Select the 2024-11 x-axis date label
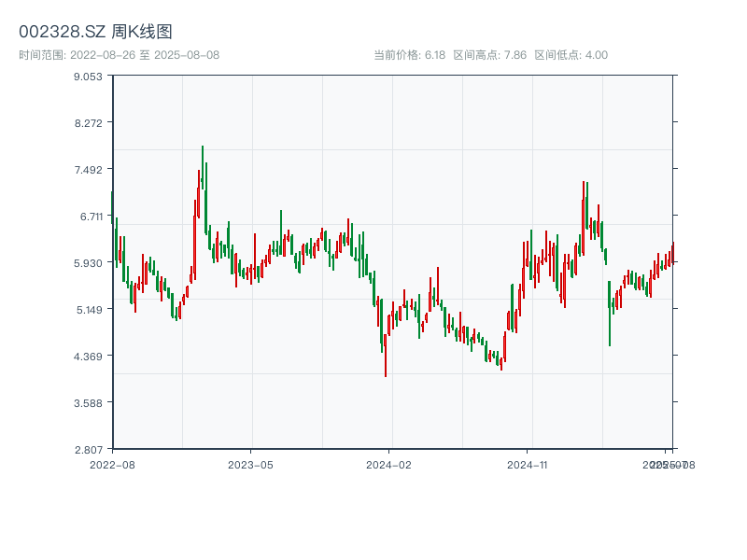The height and width of the screenshot is (560, 747). click(527, 464)
